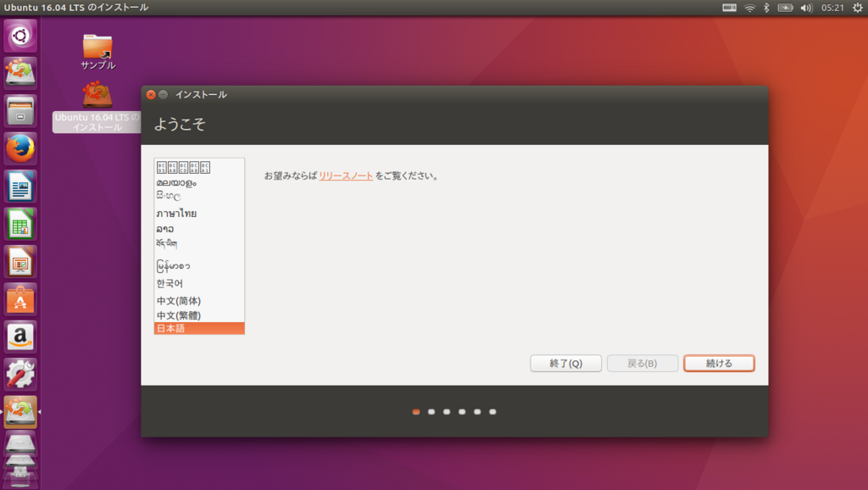Image resolution: width=868 pixels, height=490 pixels.
Task: Open Ubuntu Software center icon
Action: [x=20, y=299]
